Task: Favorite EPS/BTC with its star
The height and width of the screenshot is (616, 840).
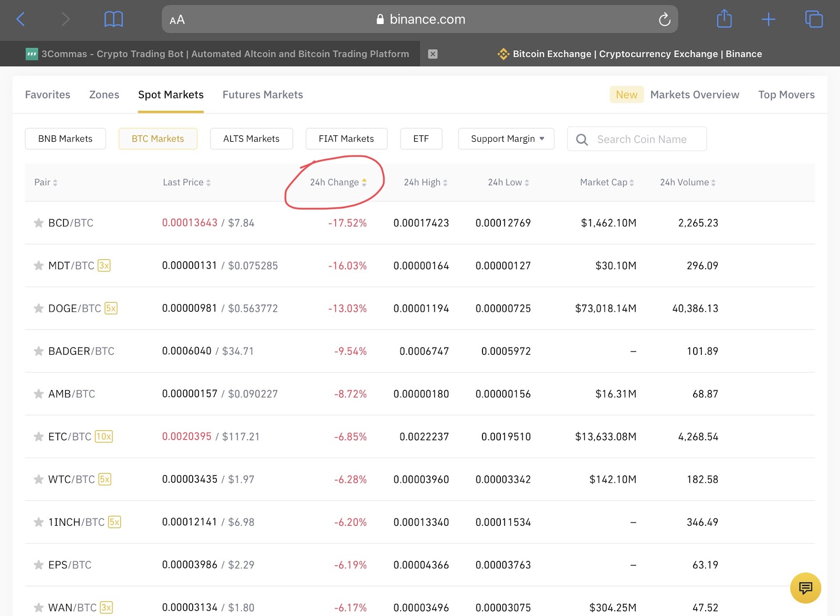Action: 38,565
